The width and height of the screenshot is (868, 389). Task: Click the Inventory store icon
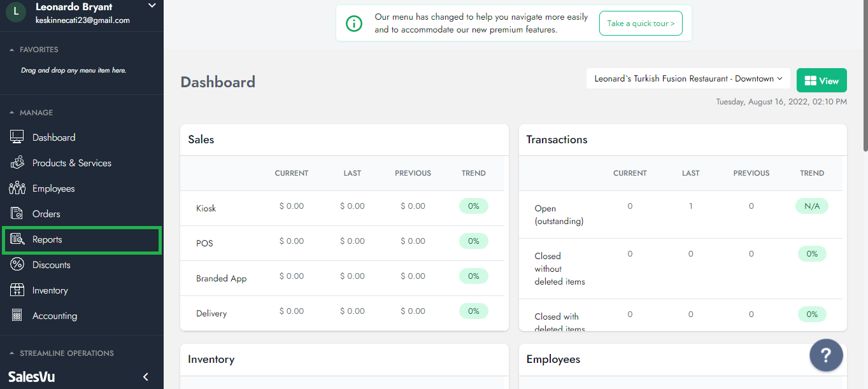click(x=17, y=290)
